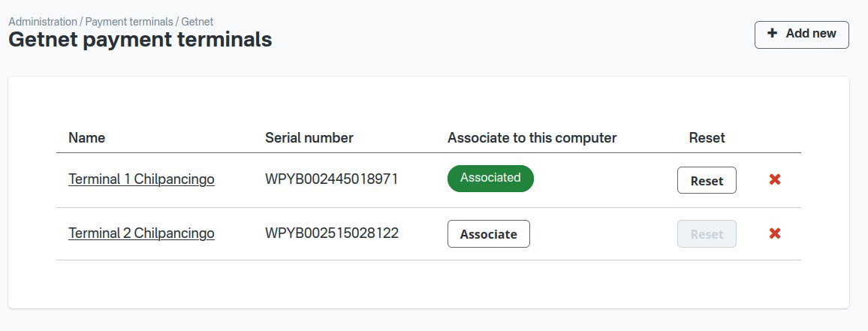Viewport: 868px width, 331px height.
Task: Open the Terminal 1 Chilpancingo link
Action: [x=141, y=179]
